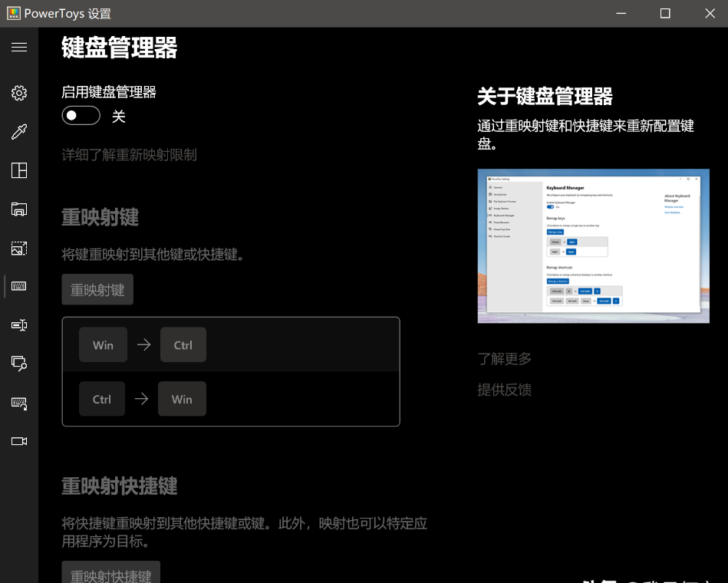Open Image Resizer icon
The image size is (728, 583).
[x=19, y=249]
